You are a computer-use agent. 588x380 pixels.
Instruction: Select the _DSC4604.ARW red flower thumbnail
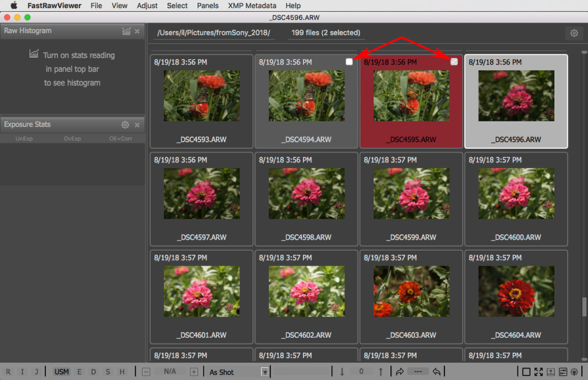click(x=517, y=291)
